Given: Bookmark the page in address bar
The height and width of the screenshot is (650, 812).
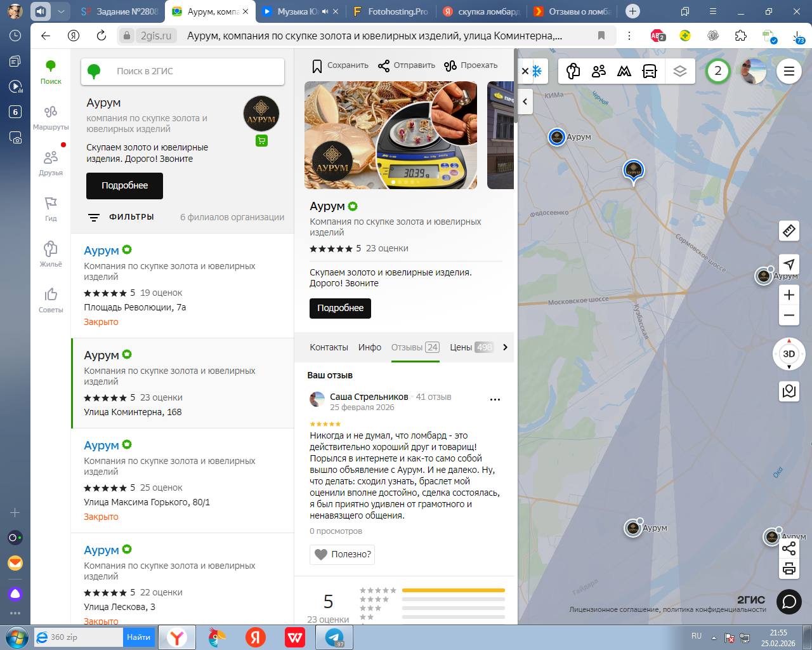Looking at the screenshot, I should pos(601,36).
